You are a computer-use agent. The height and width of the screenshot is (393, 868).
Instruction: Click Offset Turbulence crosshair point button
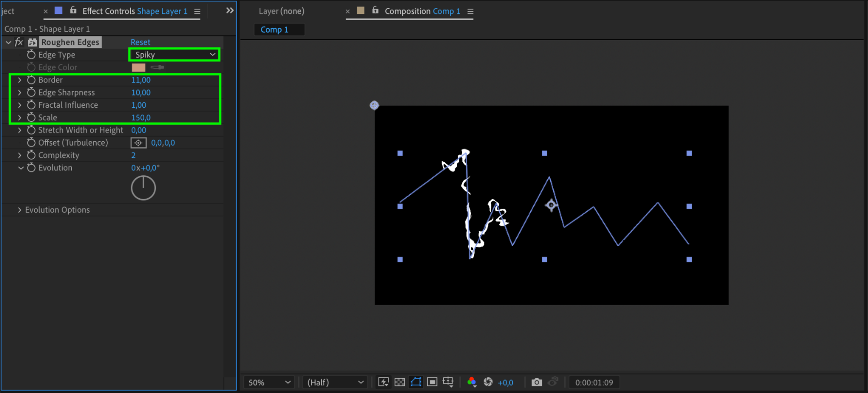click(139, 143)
